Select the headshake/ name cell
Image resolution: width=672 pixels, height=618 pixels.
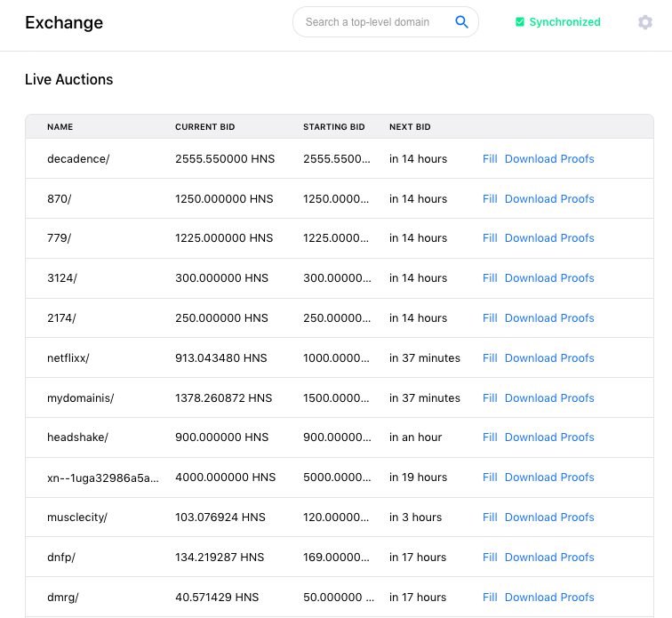pyautogui.click(x=77, y=437)
